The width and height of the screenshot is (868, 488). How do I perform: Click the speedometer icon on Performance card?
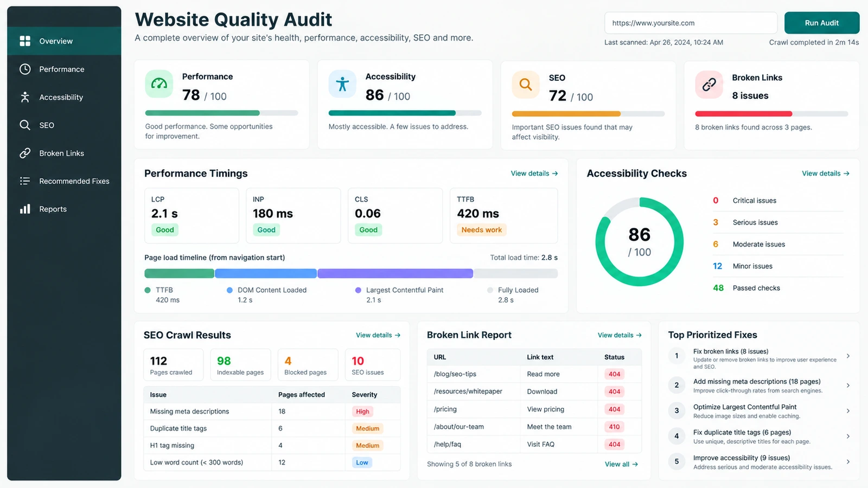click(159, 84)
